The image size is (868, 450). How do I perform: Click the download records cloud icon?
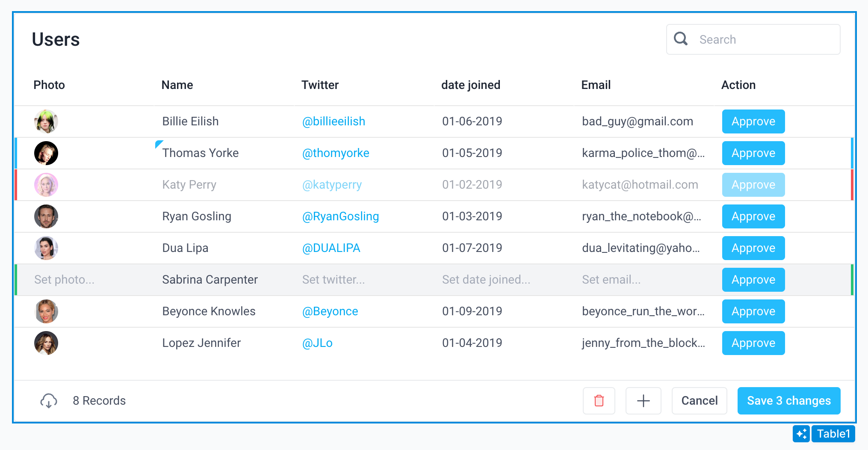click(x=48, y=401)
